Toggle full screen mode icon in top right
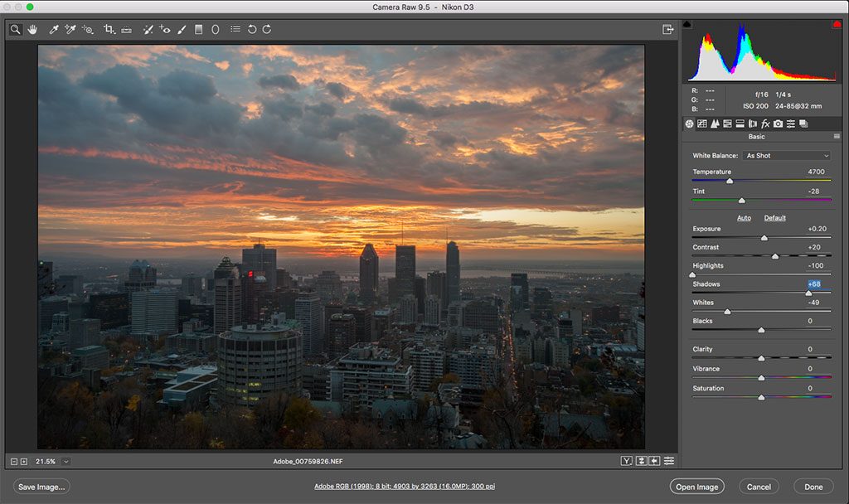Viewport: 849px width, 504px height. 667,27
